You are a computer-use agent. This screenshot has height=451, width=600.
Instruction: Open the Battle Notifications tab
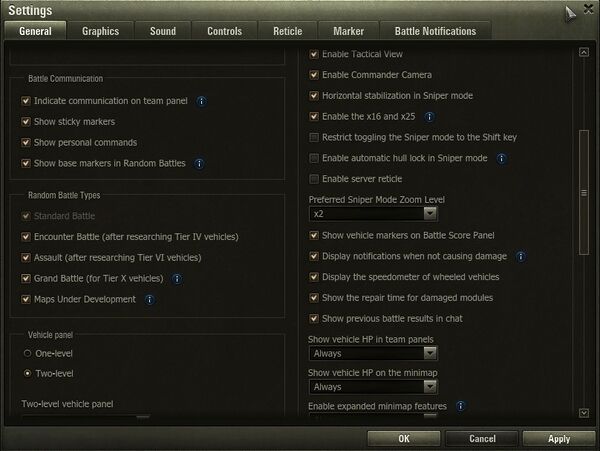click(435, 31)
